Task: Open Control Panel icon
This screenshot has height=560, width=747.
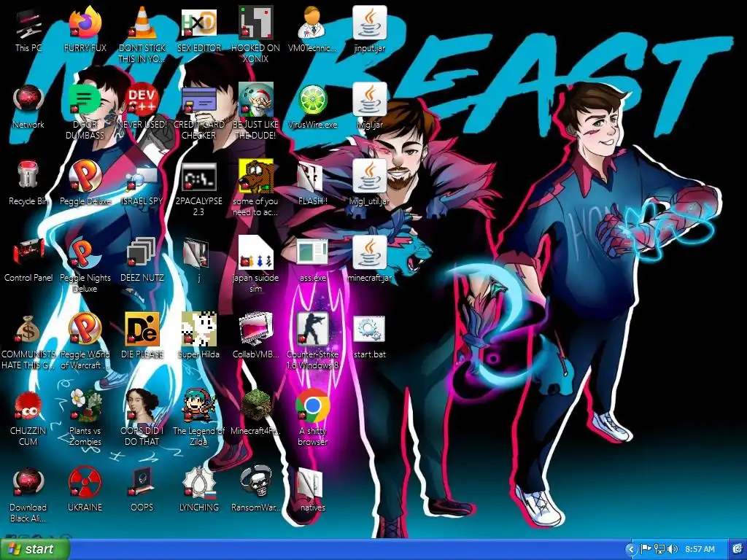Action: (28, 252)
